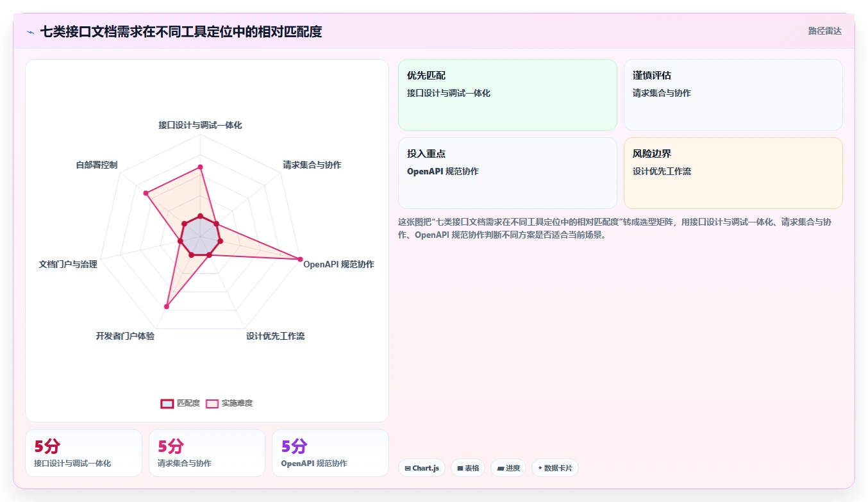This screenshot has width=868, height=502.
Task: Click the radar axis label 开发者门户体验
Action: tap(125, 336)
